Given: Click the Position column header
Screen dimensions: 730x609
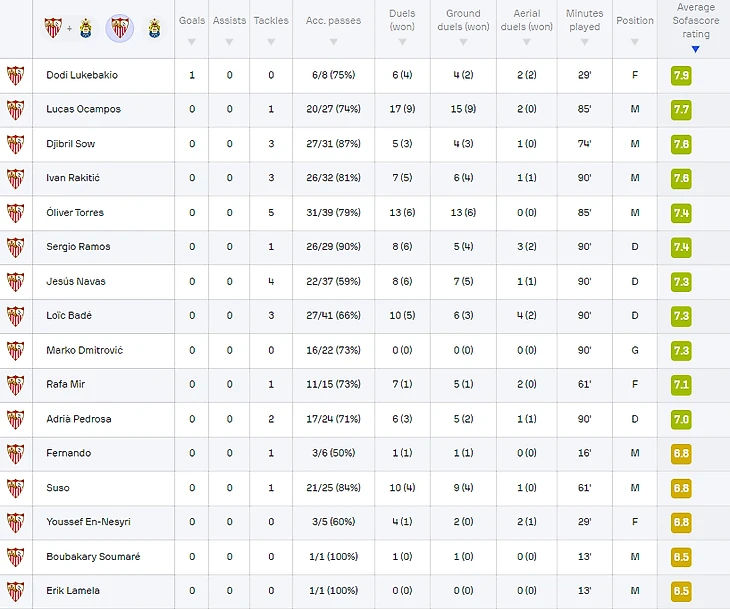Looking at the screenshot, I should coord(635,21).
